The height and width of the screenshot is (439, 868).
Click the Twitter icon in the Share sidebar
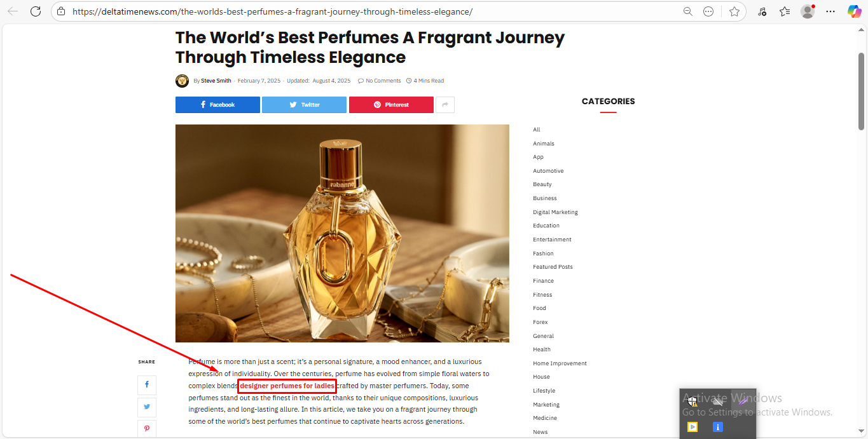click(x=147, y=407)
